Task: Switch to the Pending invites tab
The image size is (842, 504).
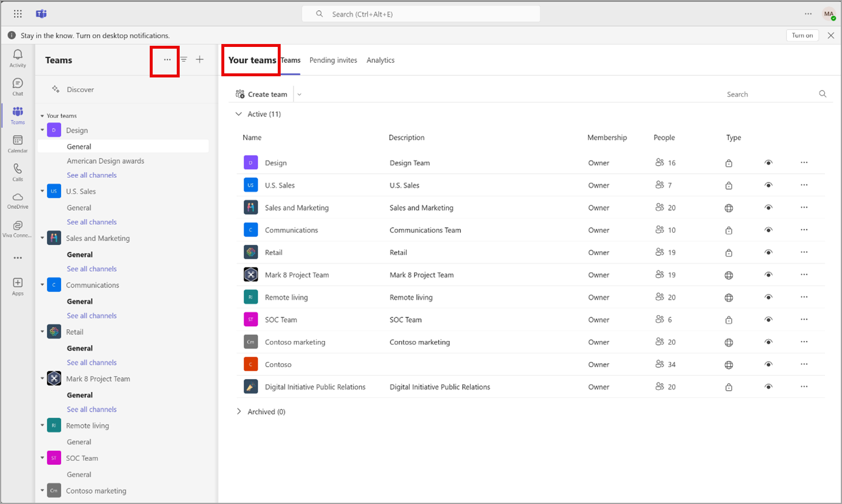Action: tap(333, 60)
